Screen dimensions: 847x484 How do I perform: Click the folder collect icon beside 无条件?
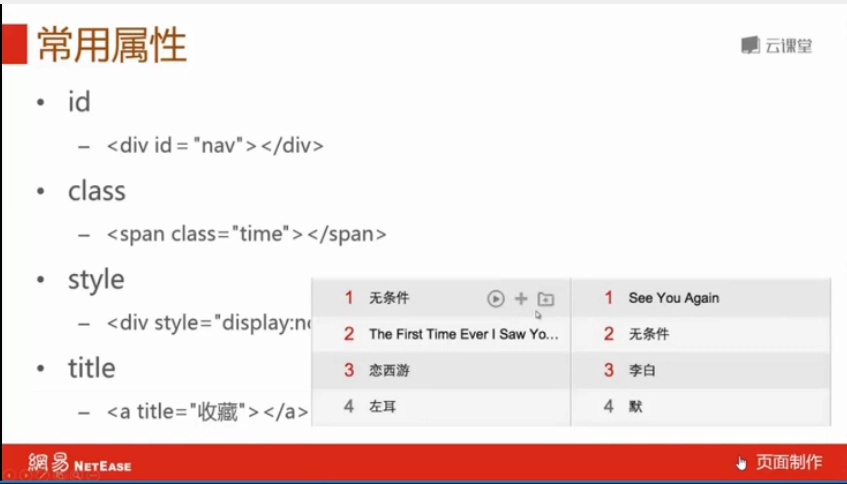click(x=546, y=298)
